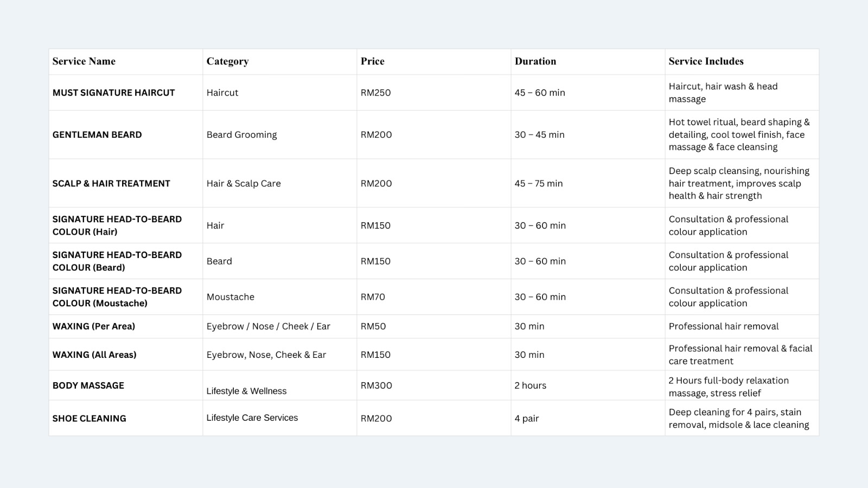Click the RM300 price cell

click(x=376, y=386)
